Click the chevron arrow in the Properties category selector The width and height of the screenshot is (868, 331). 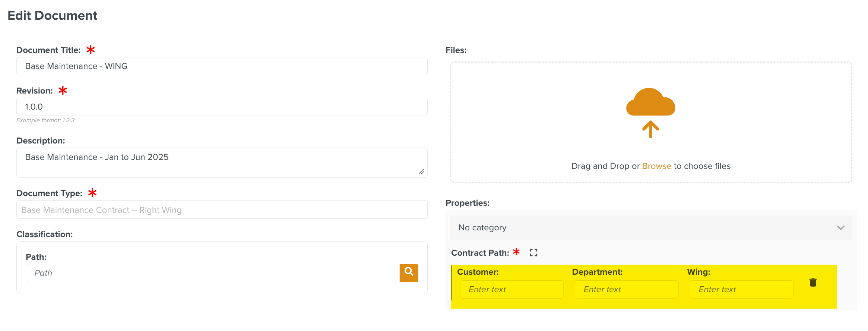point(840,227)
